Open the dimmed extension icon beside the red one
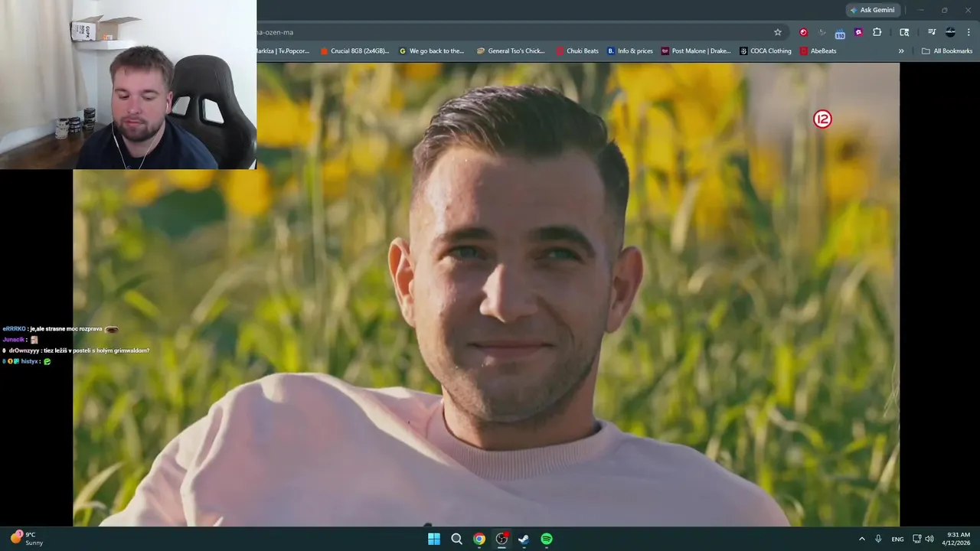980x551 pixels. tap(822, 32)
